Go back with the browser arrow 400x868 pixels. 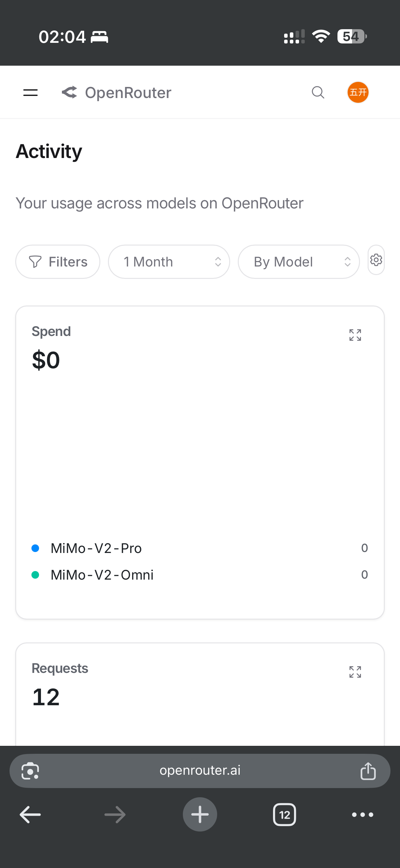tap(30, 815)
